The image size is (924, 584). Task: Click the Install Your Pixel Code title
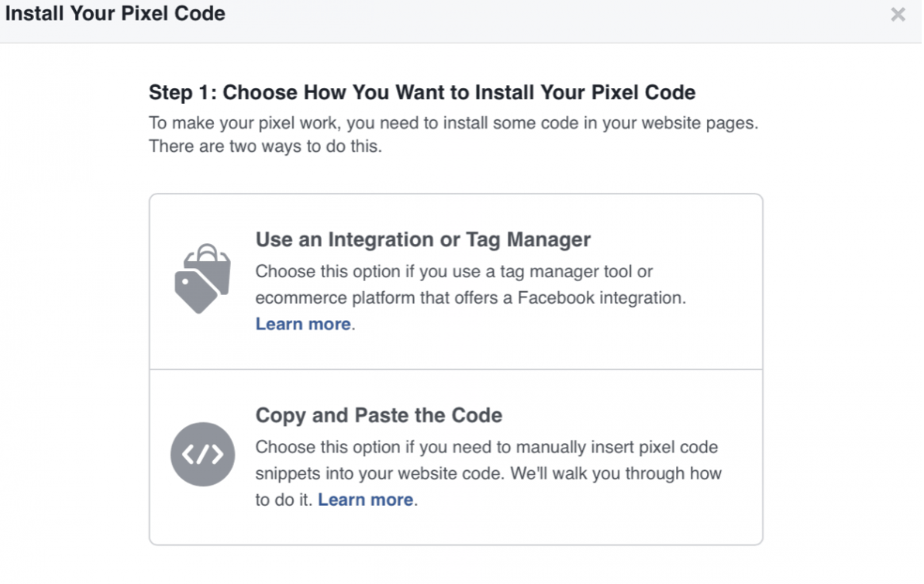click(x=116, y=13)
